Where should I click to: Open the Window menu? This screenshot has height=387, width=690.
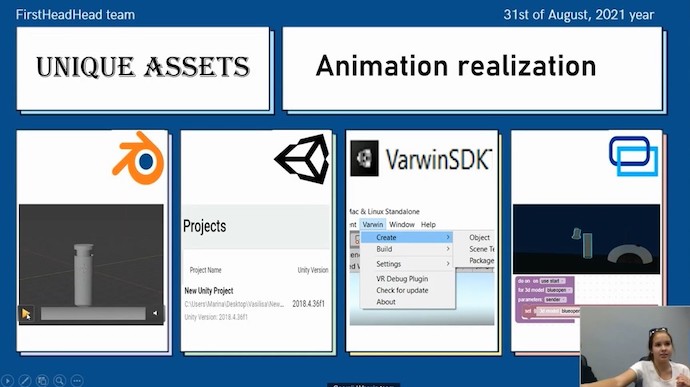tap(402, 225)
